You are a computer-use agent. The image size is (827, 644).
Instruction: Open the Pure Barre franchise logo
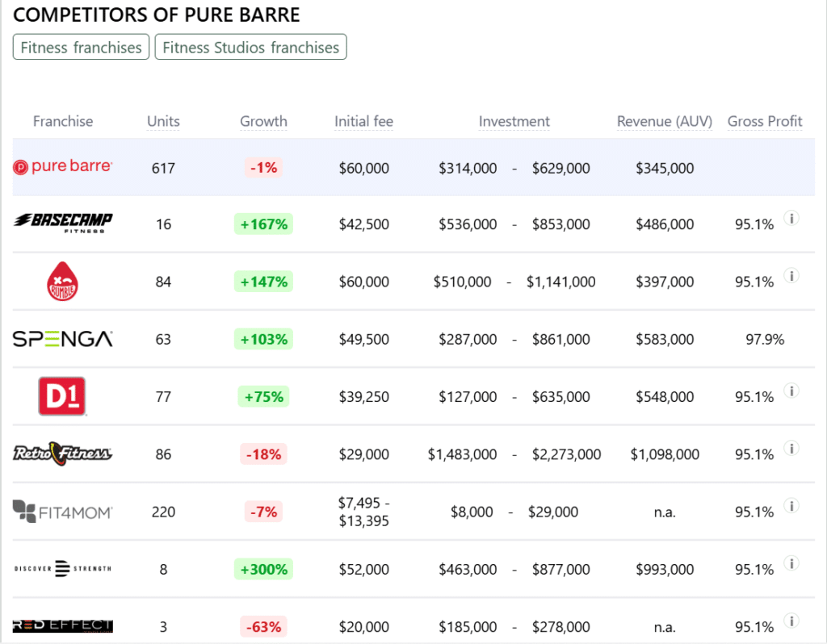tap(62, 167)
